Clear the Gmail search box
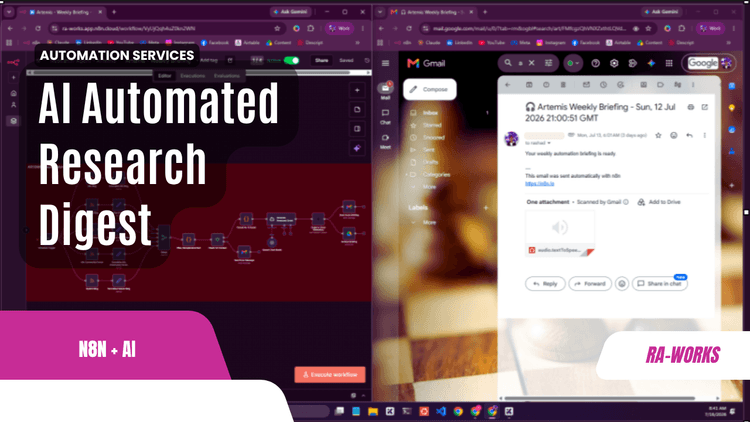This screenshot has width=750, height=422. click(531, 63)
